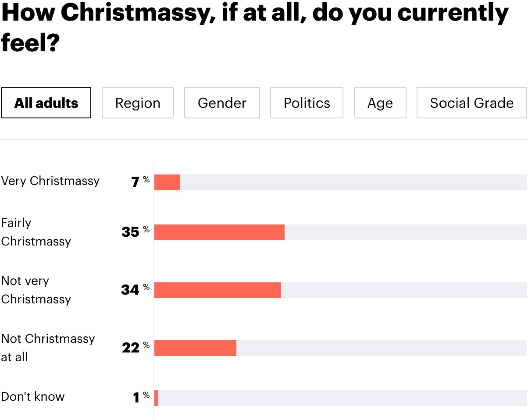Click the Not Christmassy at all bar

click(195, 348)
